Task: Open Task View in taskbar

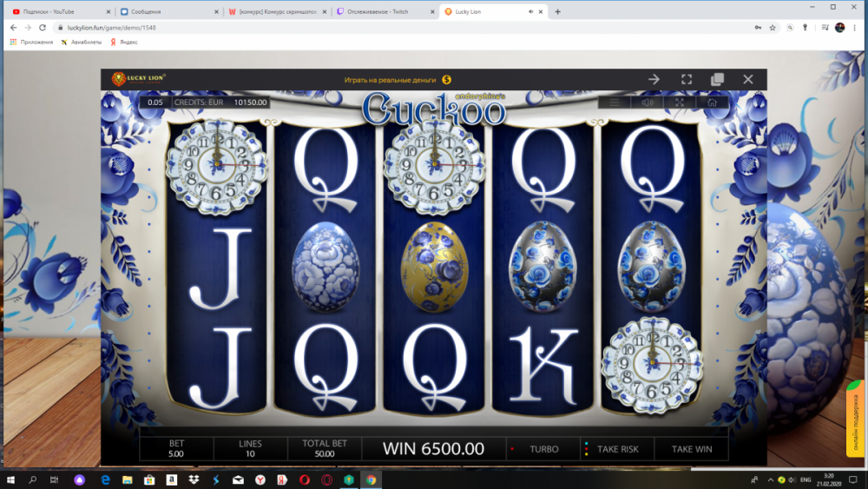Action: coord(54,479)
